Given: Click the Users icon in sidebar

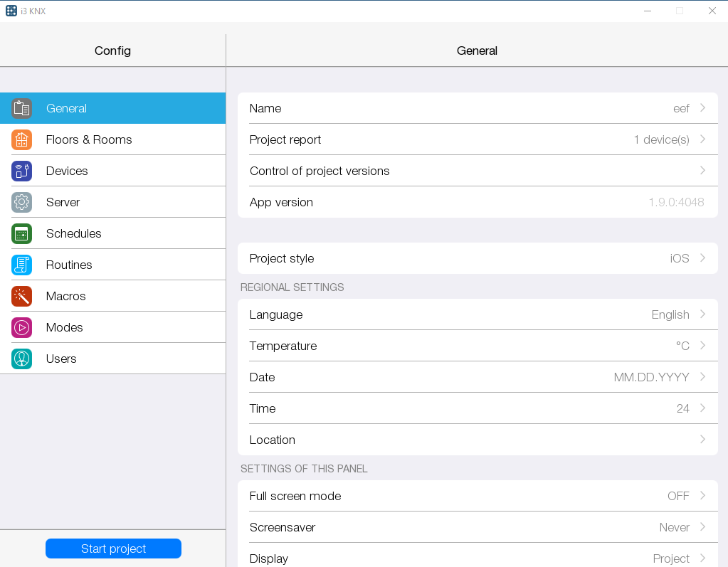Looking at the screenshot, I should 21,359.
